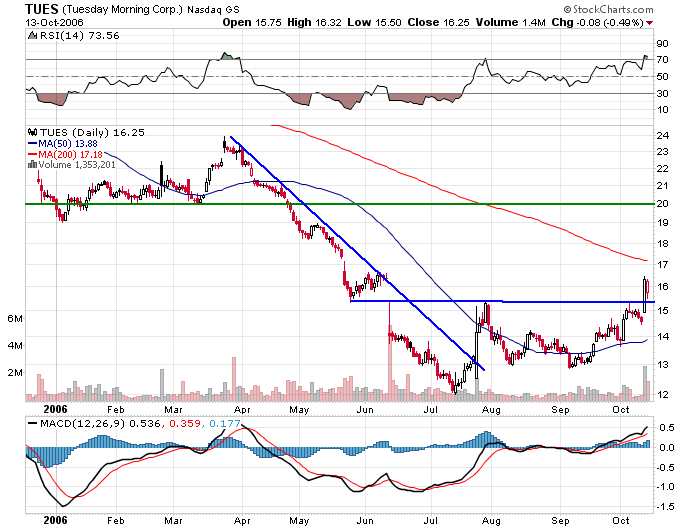Click the MACD histogram value 0.177

[225, 423]
